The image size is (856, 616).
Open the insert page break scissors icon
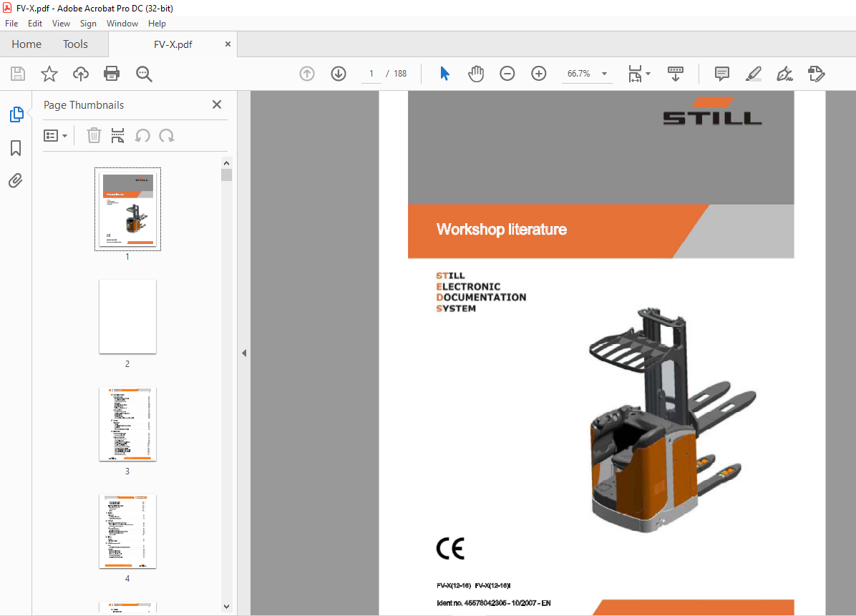point(117,135)
